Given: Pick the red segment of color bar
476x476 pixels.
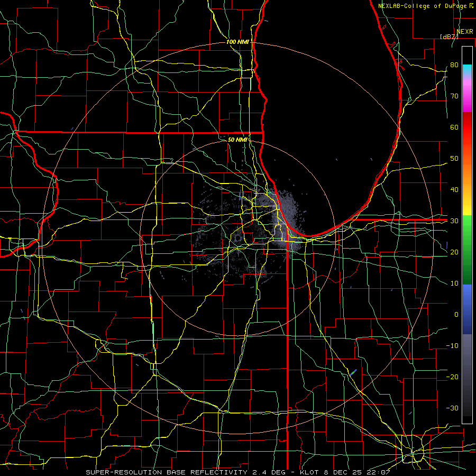Looking at the screenshot, I should [x=467, y=127].
